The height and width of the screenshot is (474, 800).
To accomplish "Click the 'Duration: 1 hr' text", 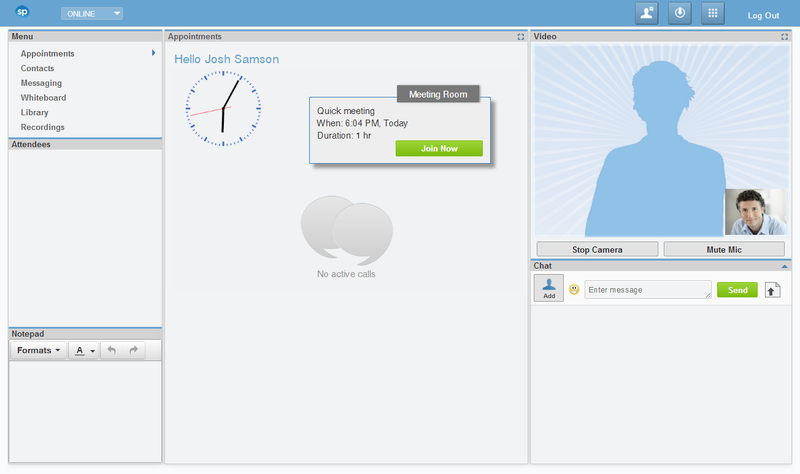I will 344,136.
